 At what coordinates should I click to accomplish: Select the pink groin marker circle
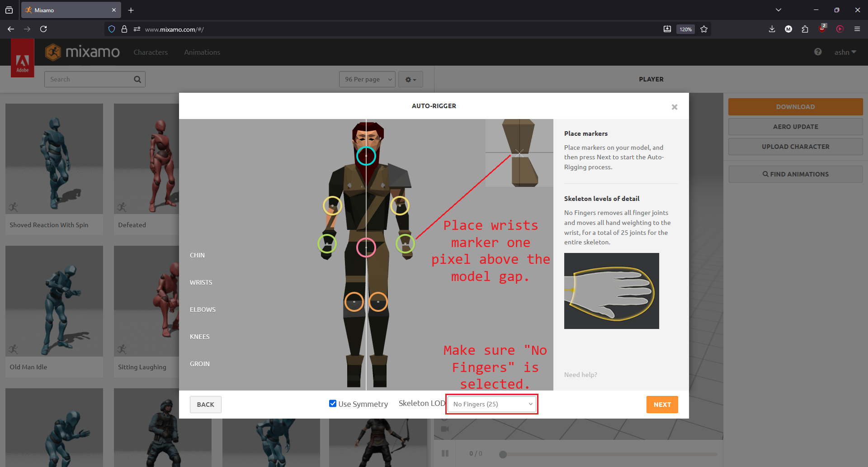coord(366,248)
